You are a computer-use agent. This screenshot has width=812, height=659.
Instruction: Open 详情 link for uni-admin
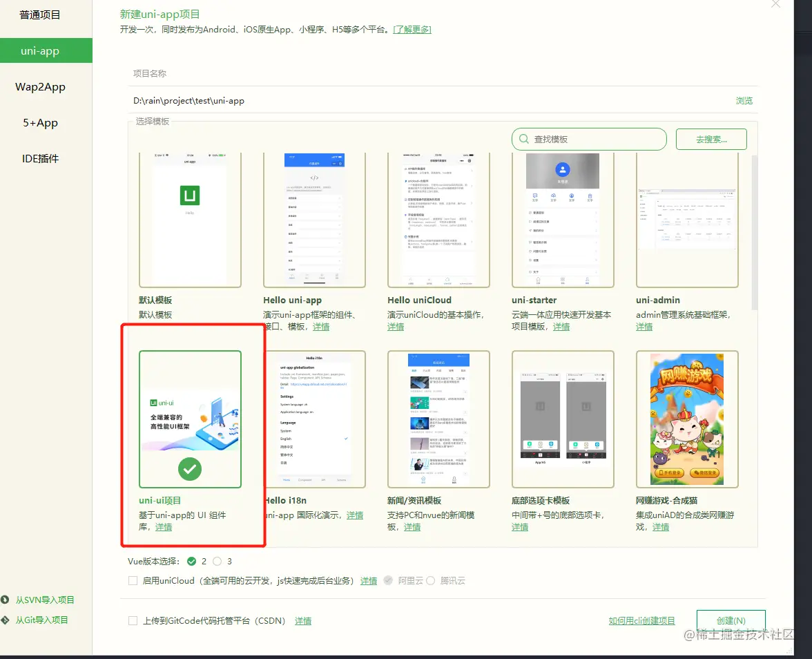click(644, 327)
